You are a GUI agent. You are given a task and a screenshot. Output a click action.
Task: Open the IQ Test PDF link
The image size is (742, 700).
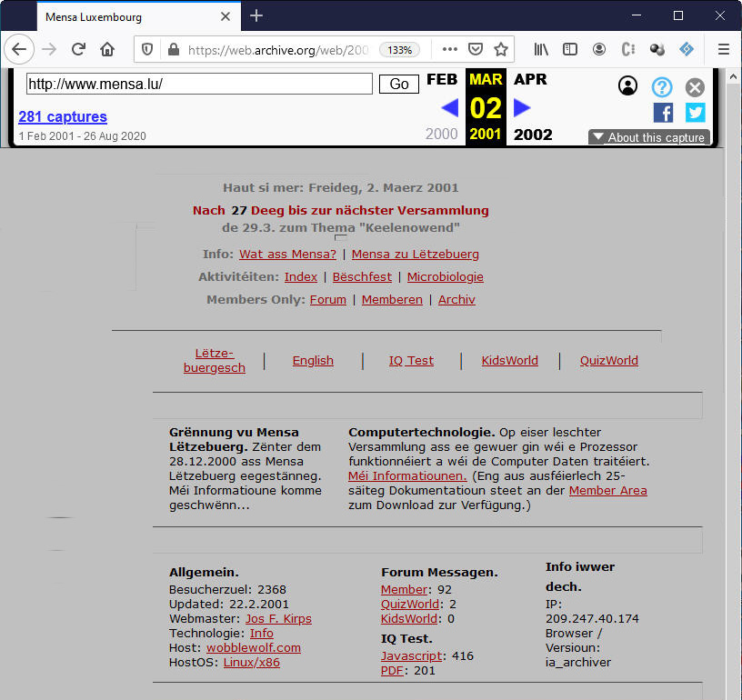pos(392,671)
